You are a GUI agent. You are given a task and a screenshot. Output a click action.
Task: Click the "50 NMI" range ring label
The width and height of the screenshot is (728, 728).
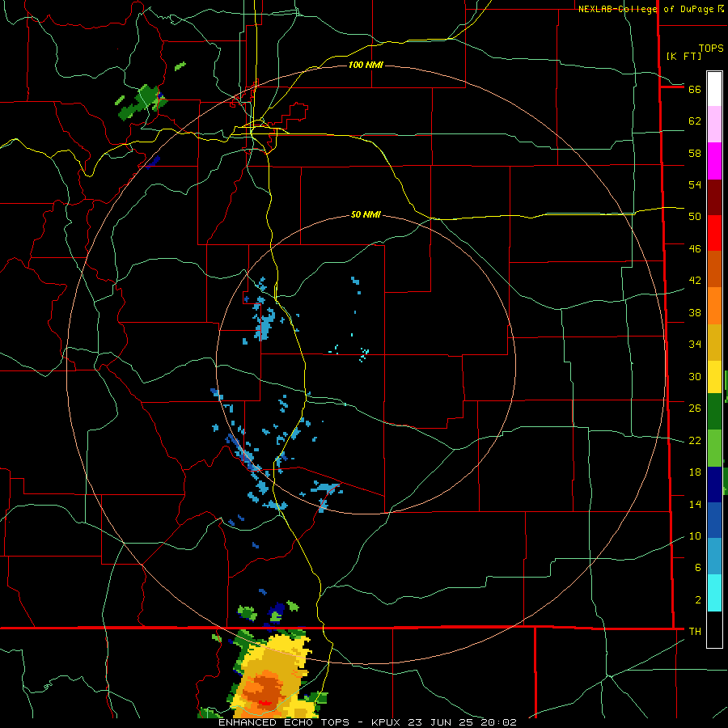click(x=366, y=214)
